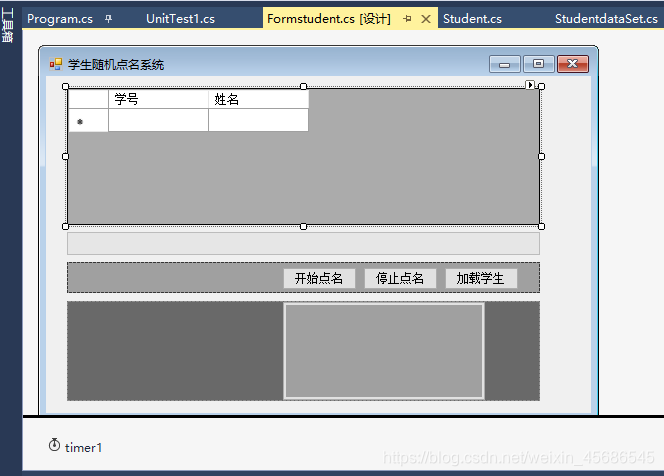Screen dimensions: 664x476
Task: Click the 停止点名 button
Action: 400,278
